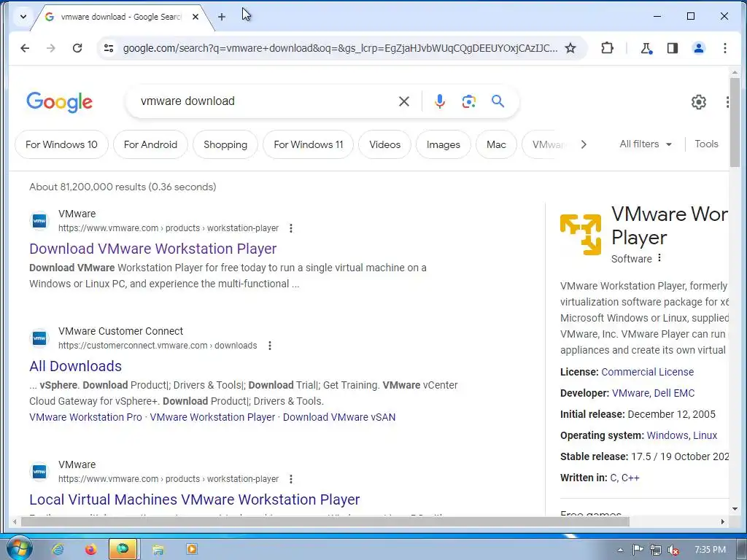
Task: View site information icon in address bar
Action: click(109, 48)
